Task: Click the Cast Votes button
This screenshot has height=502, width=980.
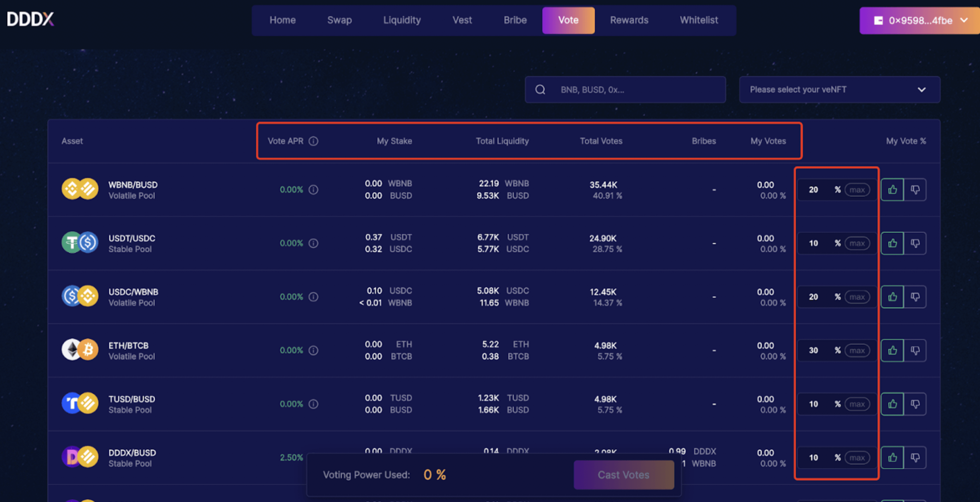Action: (x=624, y=475)
